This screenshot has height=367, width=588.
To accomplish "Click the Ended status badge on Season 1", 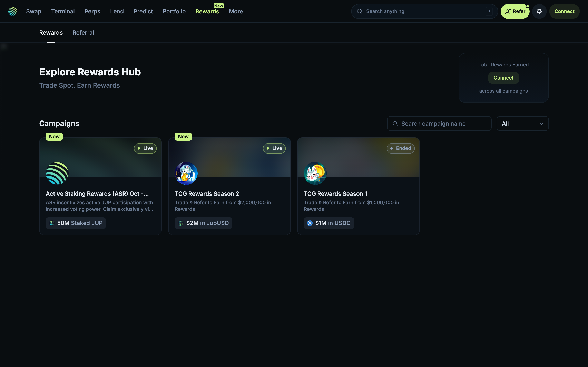I will [400, 148].
